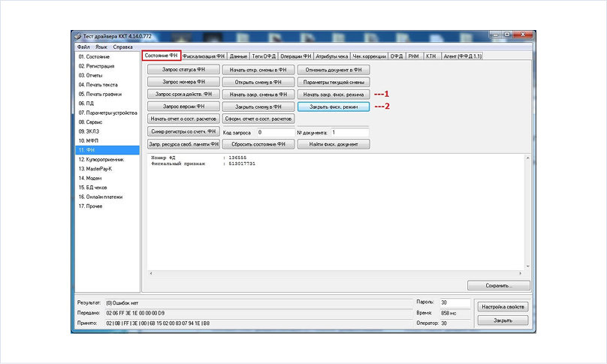Open Настройка свойств dialog
The image size is (607, 364).
[x=504, y=307]
